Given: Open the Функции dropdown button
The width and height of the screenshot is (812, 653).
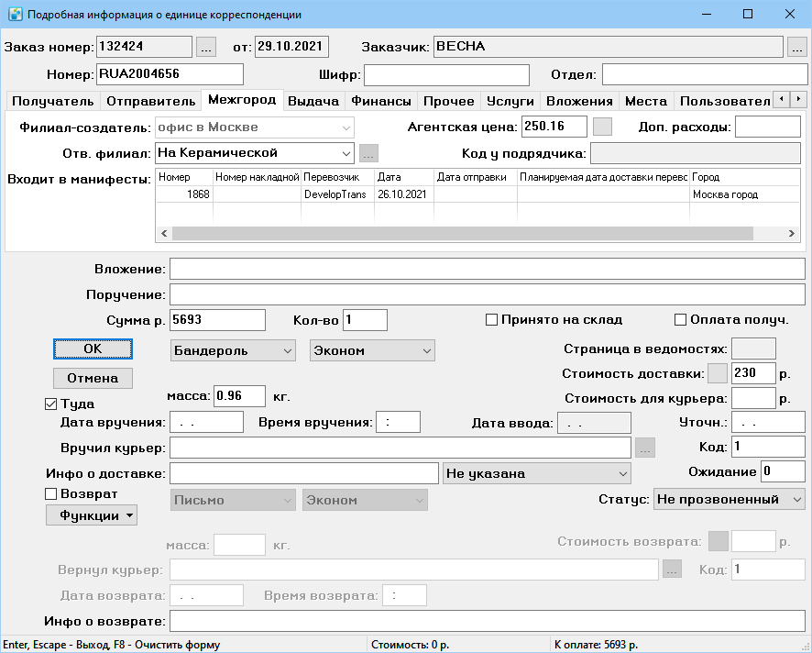Looking at the screenshot, I should (92, 515).
